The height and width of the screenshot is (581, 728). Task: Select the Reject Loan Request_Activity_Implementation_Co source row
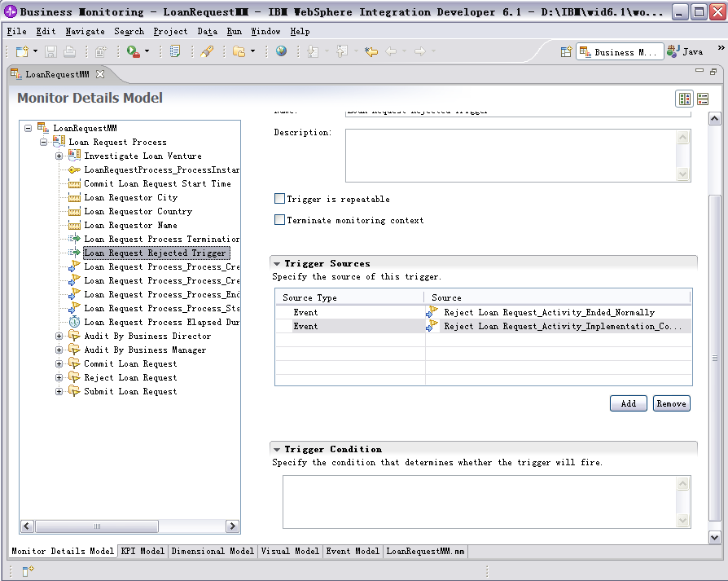pyautogui.click(x=483, y=327)
